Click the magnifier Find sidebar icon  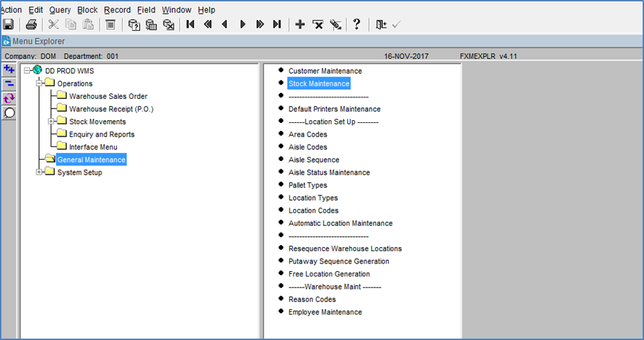[9, 113]
